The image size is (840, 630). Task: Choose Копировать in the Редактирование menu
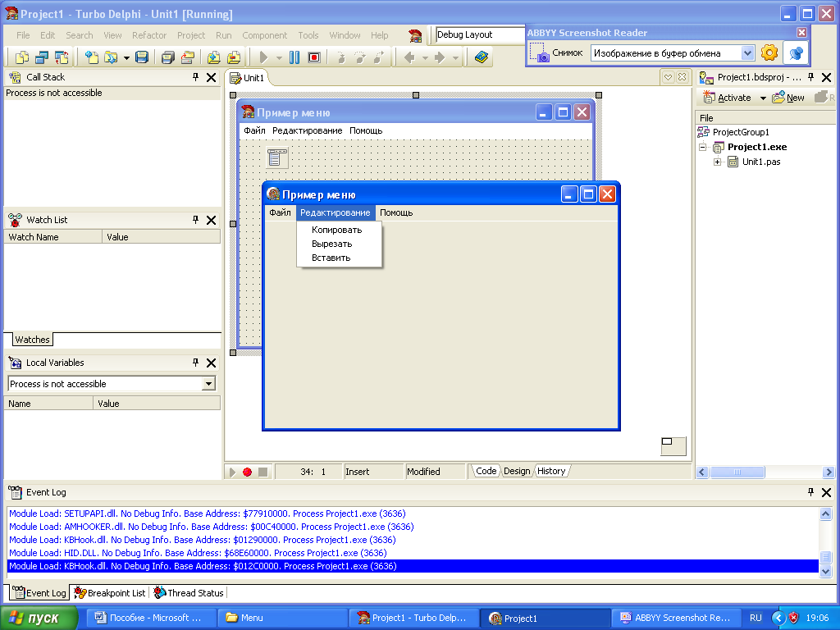pos(339,230)
